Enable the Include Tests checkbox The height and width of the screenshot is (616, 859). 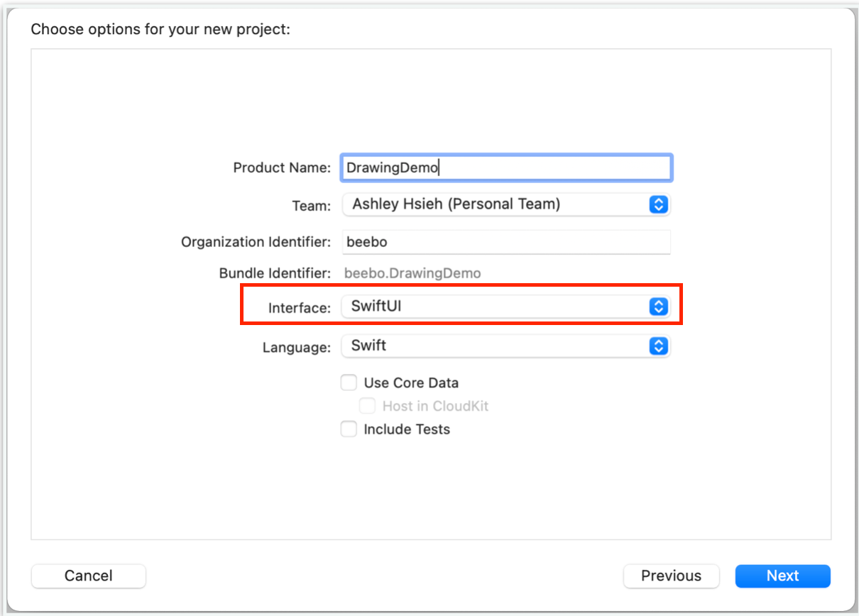tap(349, 429)
